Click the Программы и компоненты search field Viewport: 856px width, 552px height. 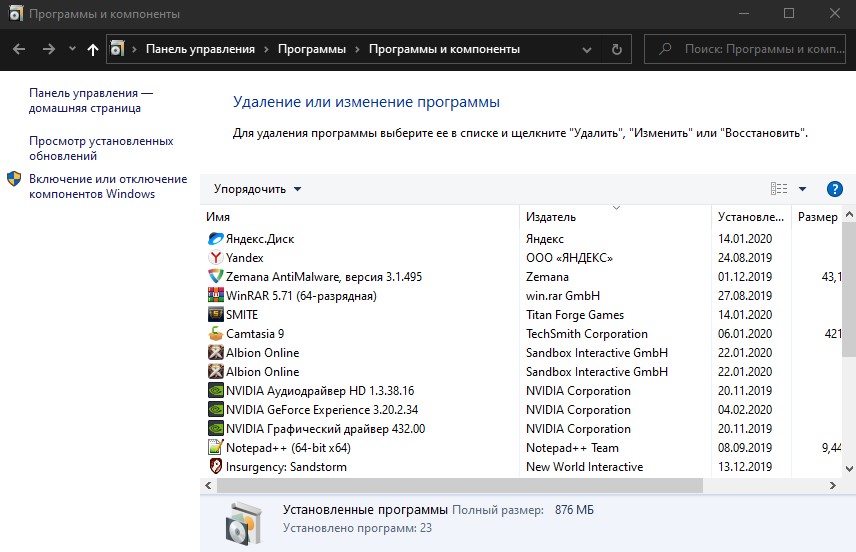745,49
